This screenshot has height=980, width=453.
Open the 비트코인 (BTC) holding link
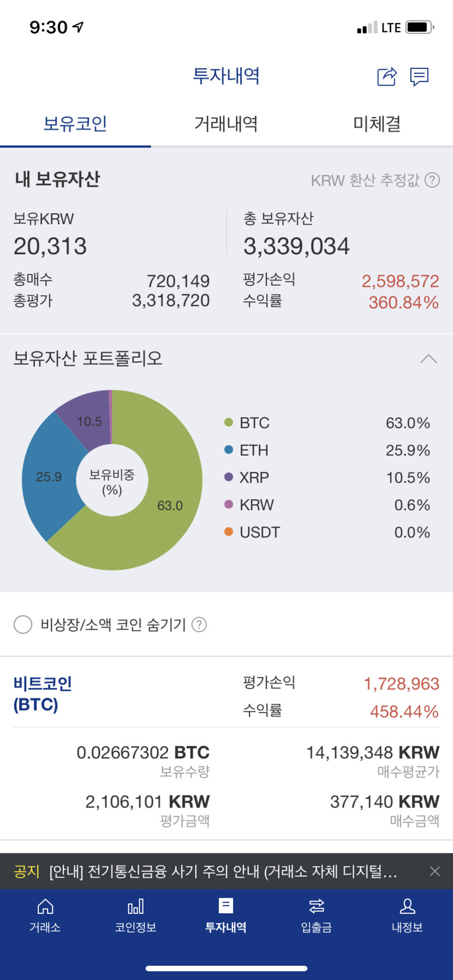click(43, 694)
